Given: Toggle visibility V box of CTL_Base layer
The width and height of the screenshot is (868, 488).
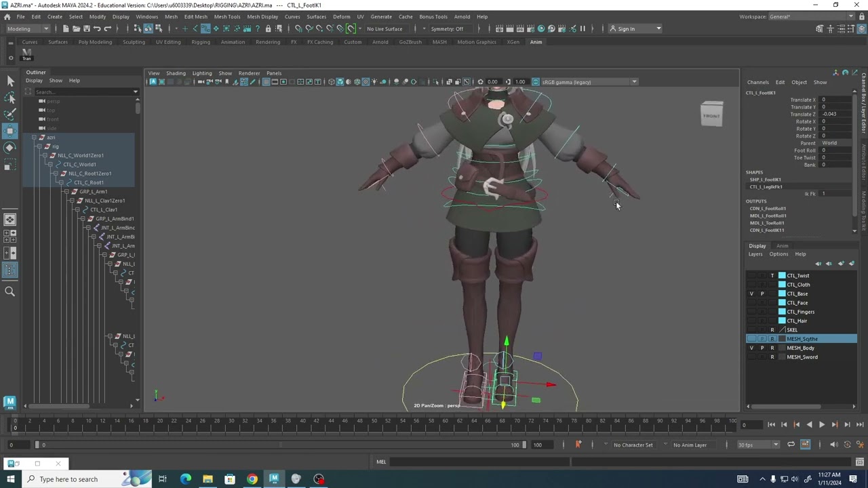Looking at the screenshot, I should 751,293.
